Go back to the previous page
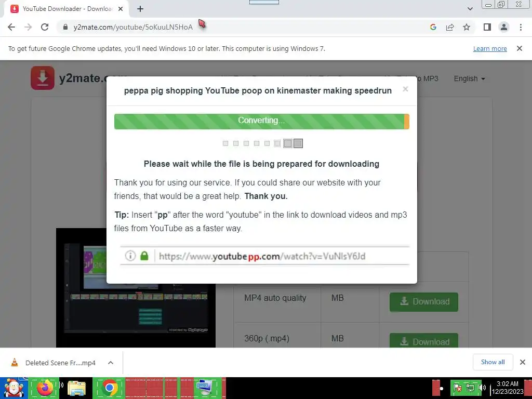This screenshot has width=532, height=399. [x=11, y=27]
